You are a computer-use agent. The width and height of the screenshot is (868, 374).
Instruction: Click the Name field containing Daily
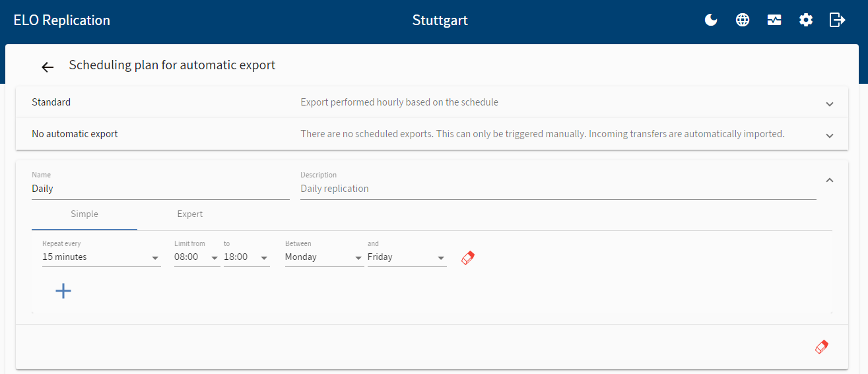pyautogui.click(x=160, y=189)
